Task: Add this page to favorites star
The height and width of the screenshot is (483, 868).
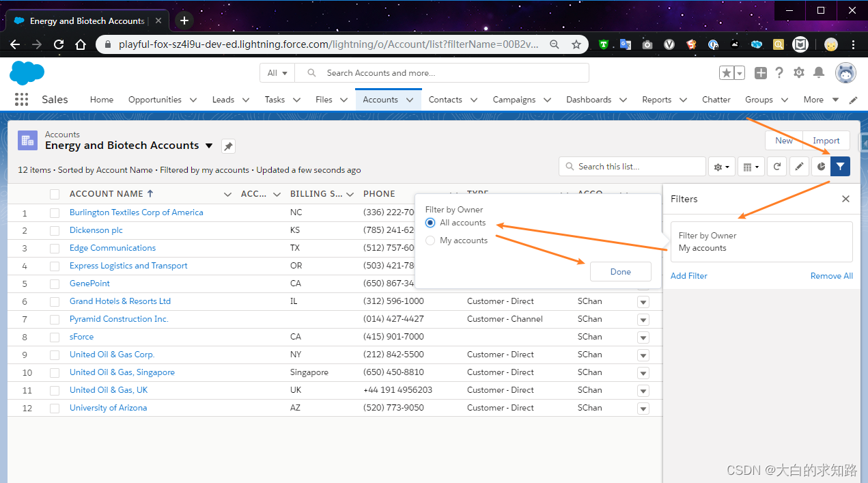Action: (x=727, y=72)
